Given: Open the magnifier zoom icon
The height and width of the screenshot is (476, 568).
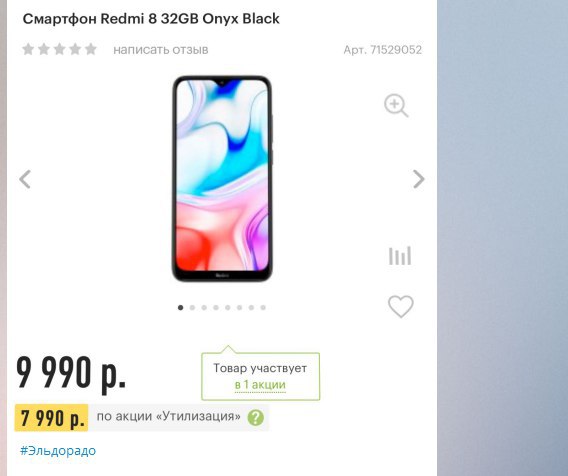Looking at the screenshot, I should click(396, 105).
